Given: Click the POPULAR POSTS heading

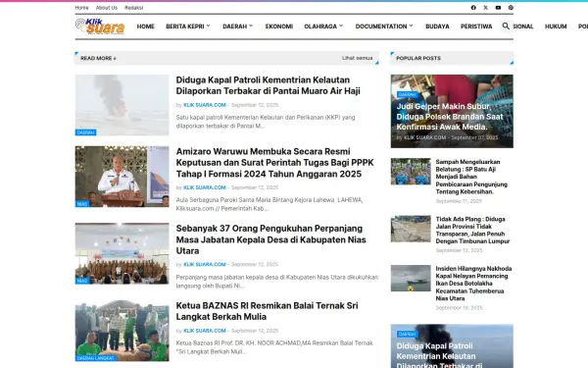Looking at the screenshot, I should pyautogui.click(x=418, y=58).
